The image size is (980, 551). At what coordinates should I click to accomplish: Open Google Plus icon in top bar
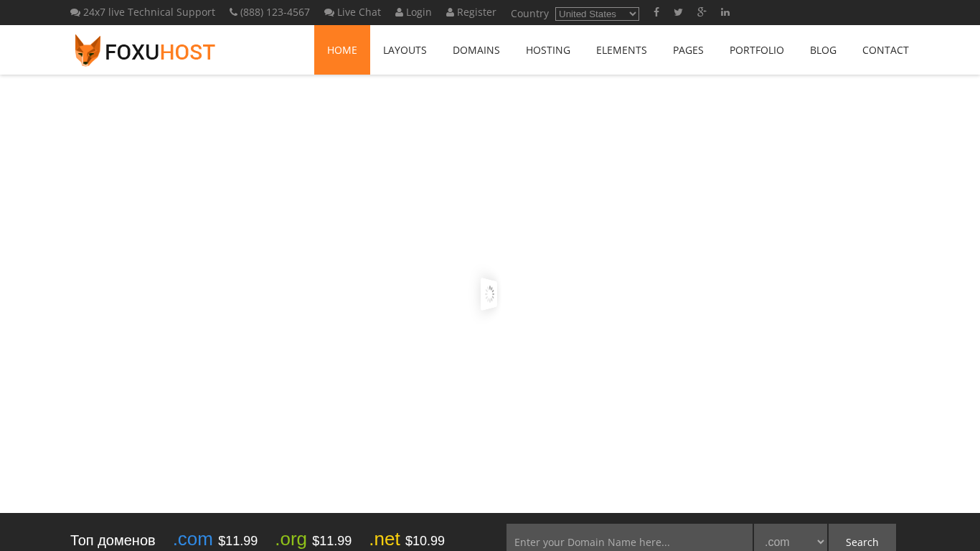tap(702, 12)
